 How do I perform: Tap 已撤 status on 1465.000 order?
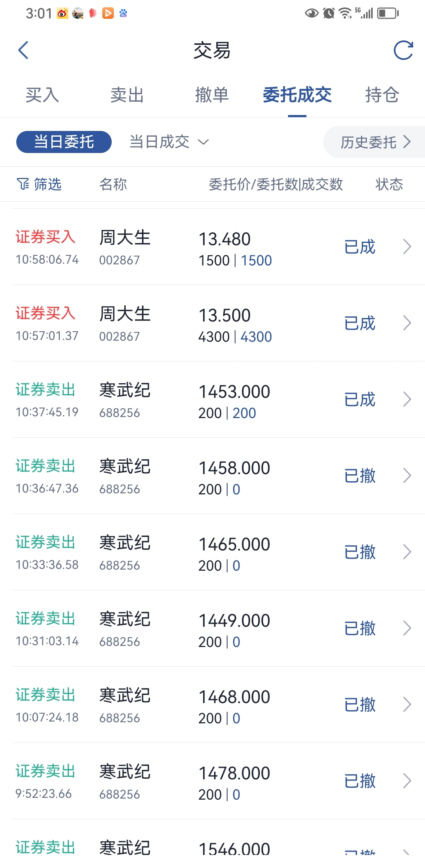tap(360, 552)
